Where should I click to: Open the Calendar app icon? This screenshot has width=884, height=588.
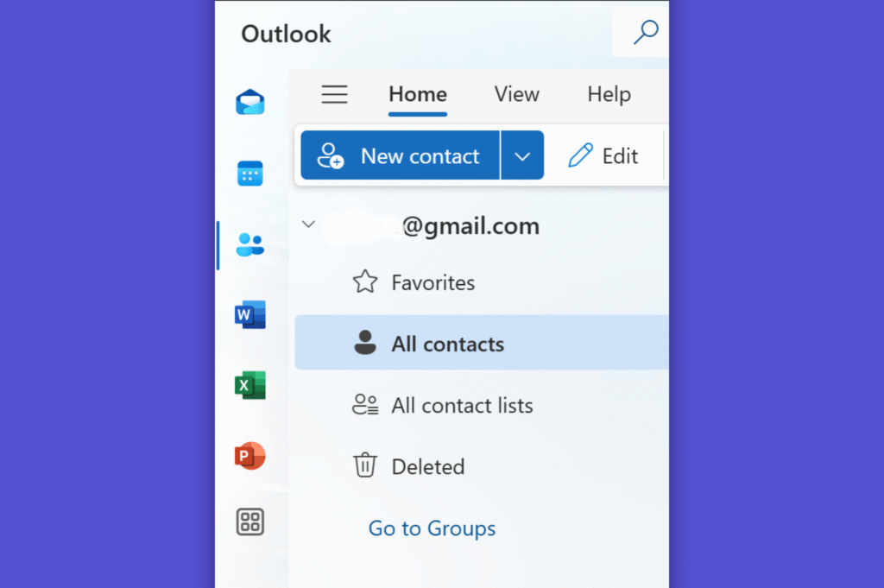pyautogui.click(x=250, y=174)
